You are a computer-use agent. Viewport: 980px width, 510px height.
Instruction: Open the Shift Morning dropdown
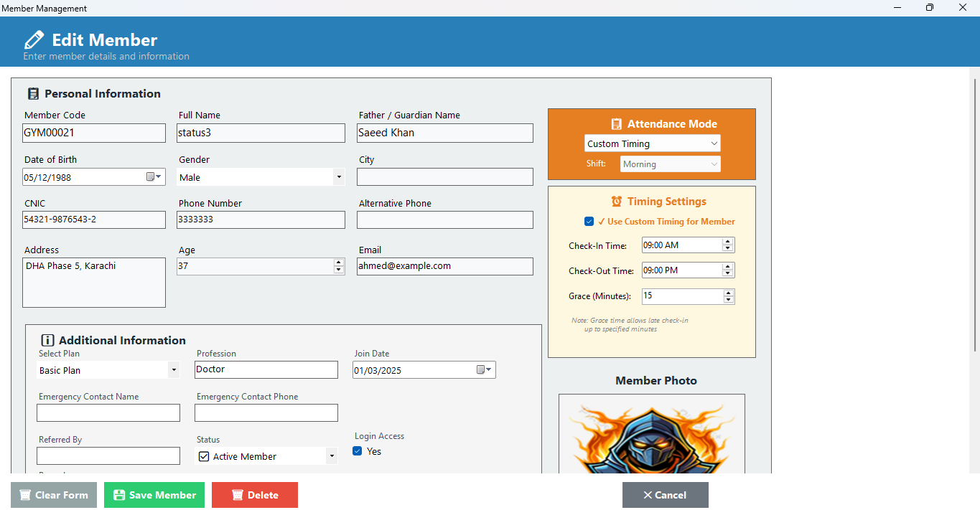click(714, 164)
